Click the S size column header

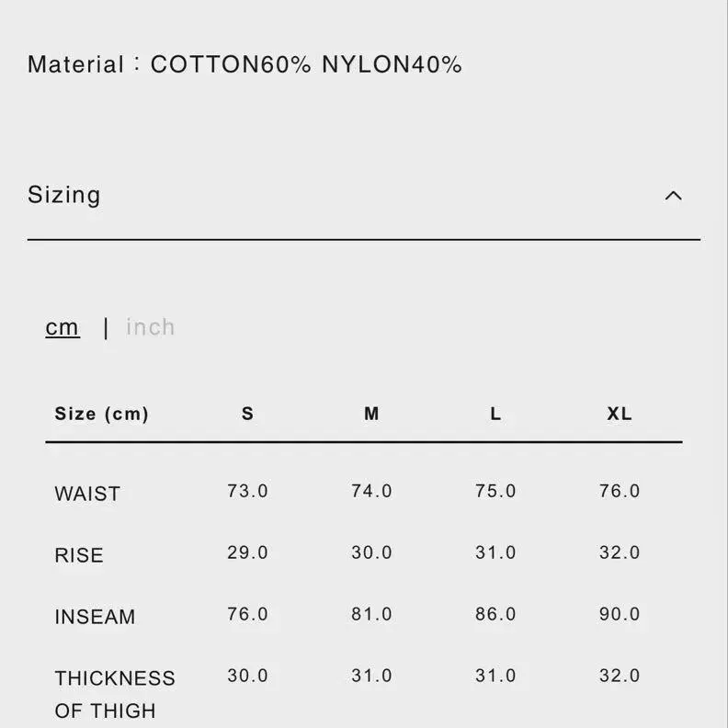pos(247,414)
